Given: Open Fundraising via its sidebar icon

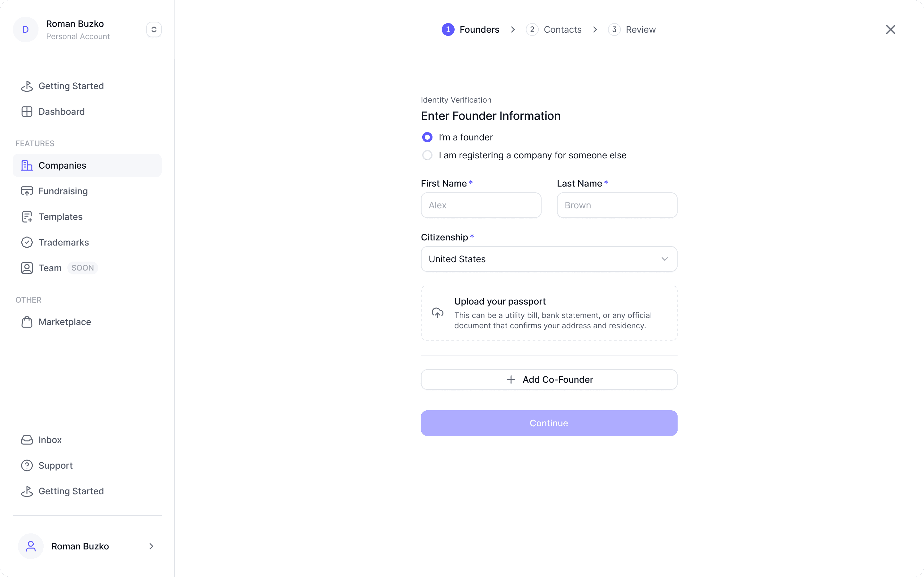Looking at the screenshot, I should click(x=27, y=191).
